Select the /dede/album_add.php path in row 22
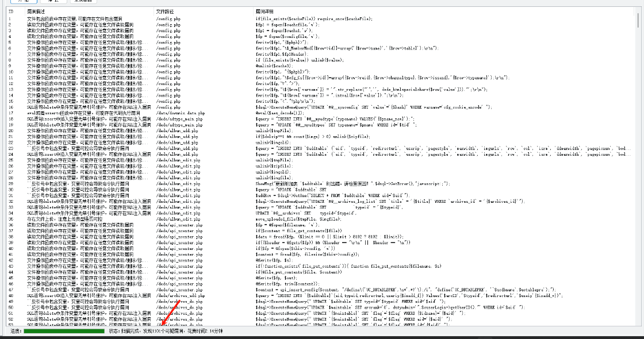 177,142
